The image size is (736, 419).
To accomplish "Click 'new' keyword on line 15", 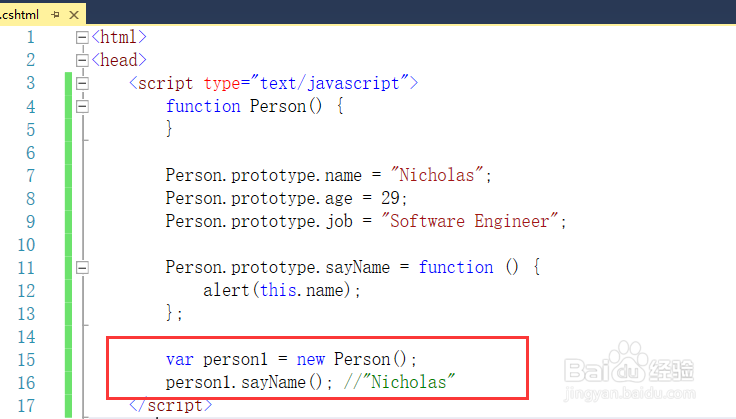I will coord(311,360).
